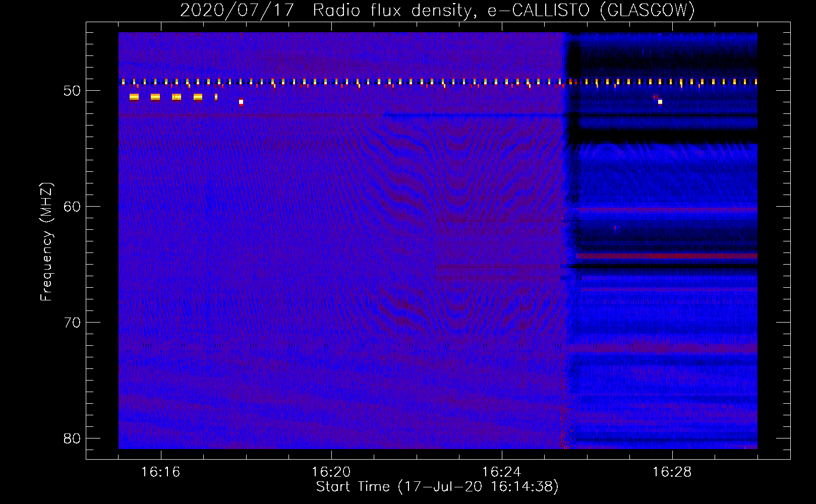Click the 50 frequency tick label
The height and width of the screenshot is (504, 816).
pos(72,91)
